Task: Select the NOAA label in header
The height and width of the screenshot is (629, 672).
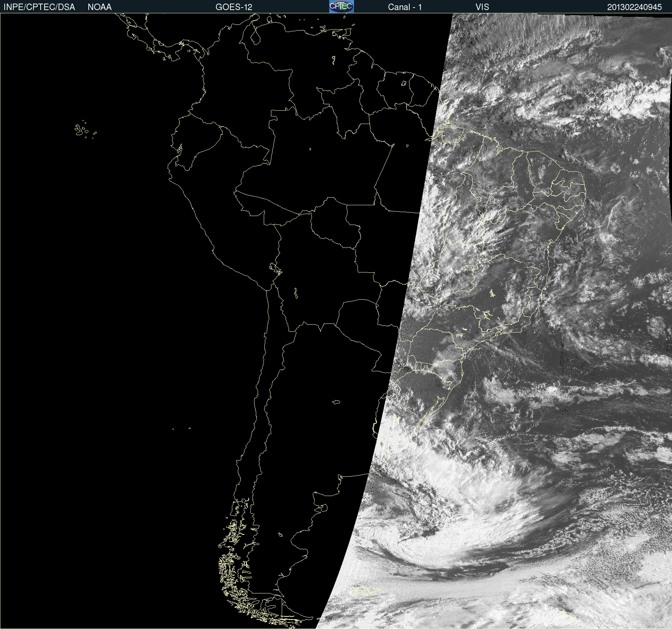Action: [100, 7]
